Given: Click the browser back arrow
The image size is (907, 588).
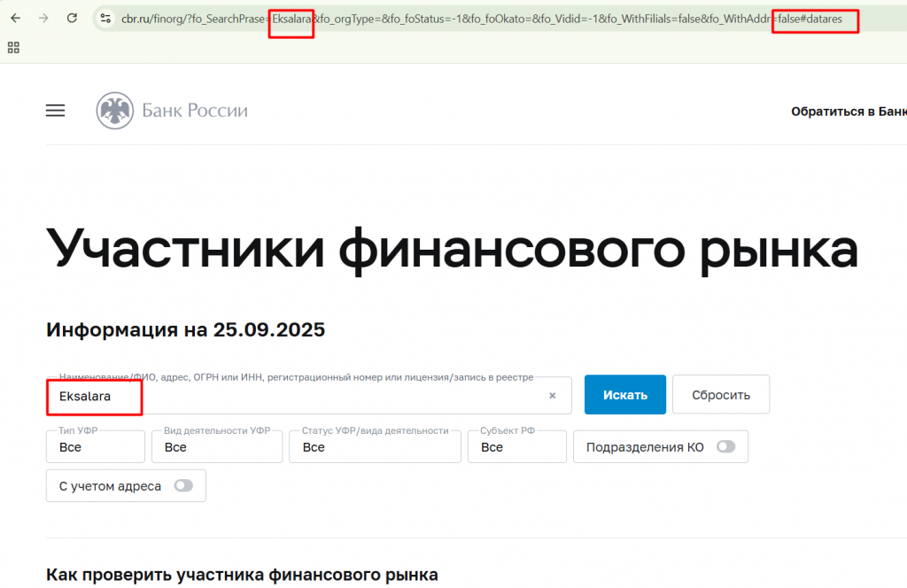Looking at the screenshot, I should pos(15,18).
